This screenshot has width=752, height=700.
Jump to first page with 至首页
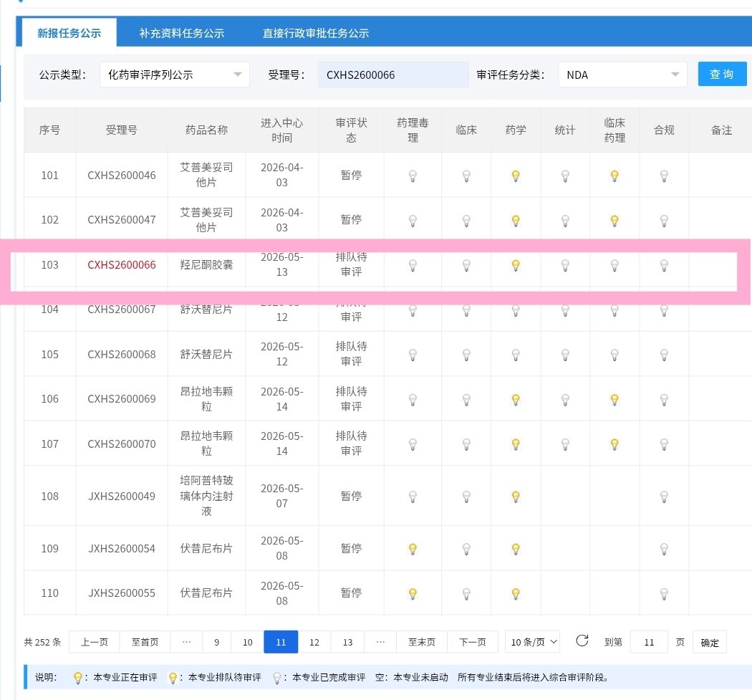click(145, 642)
